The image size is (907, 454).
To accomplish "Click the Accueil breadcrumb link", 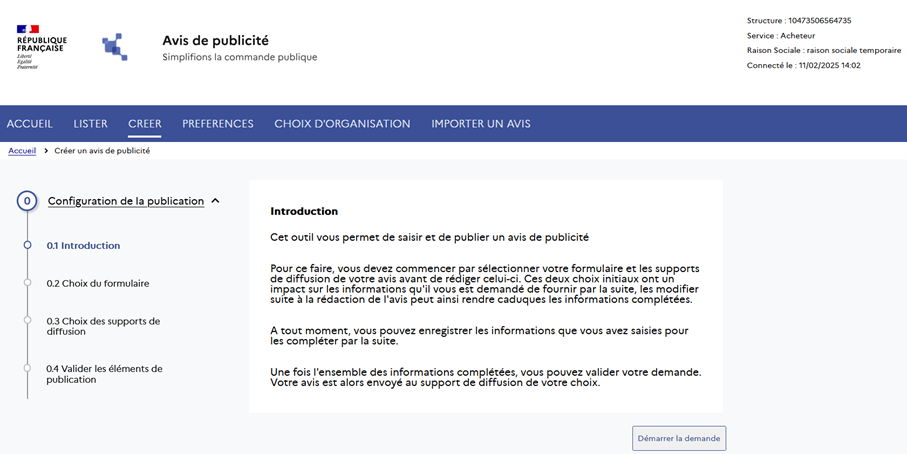I will coord(22,151).
